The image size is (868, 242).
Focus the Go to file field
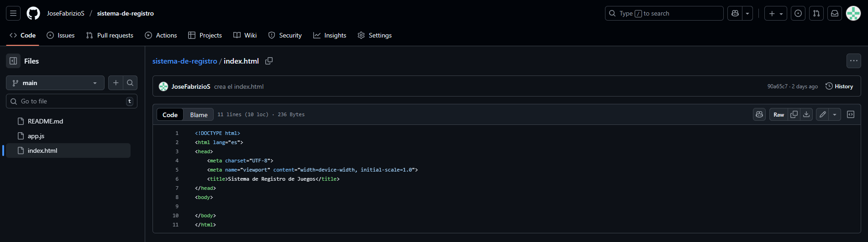pyautogui.click(x=72, y=101)
